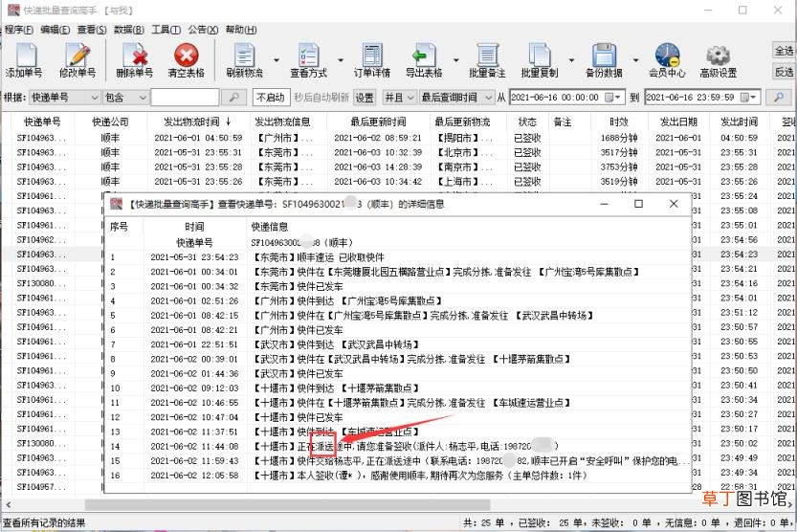Click the 快递公司 column header
This screenshot has height=532, width=797.
(x=110, y=122)
